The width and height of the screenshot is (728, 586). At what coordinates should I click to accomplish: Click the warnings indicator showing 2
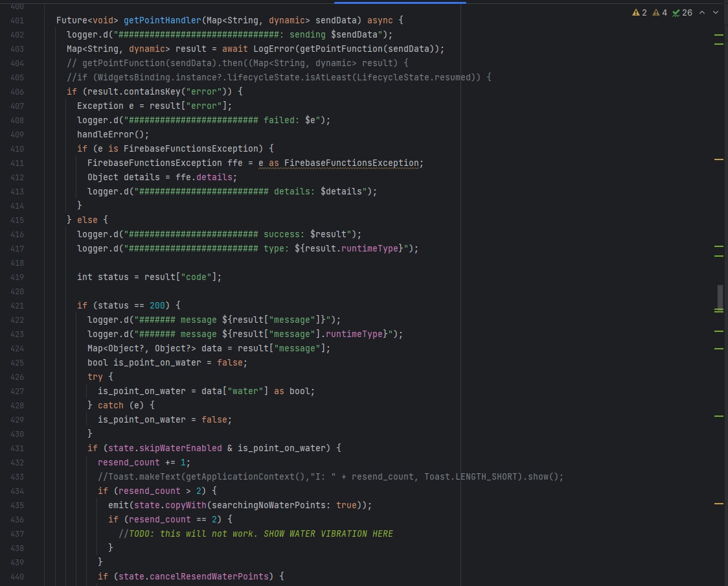coord(639,12)
